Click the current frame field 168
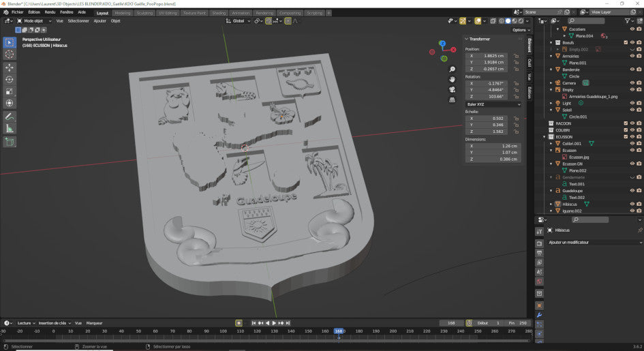Screen dimensions: 644x351 point(451,323)
